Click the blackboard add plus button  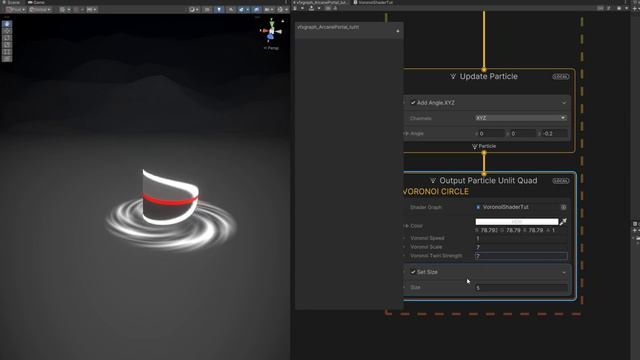point(398,31)
